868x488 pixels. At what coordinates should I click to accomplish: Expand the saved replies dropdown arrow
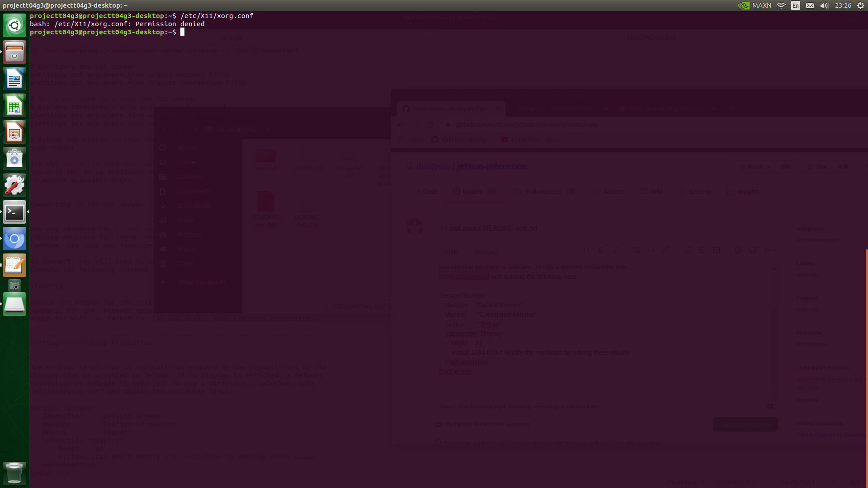(x=774, y=250)
